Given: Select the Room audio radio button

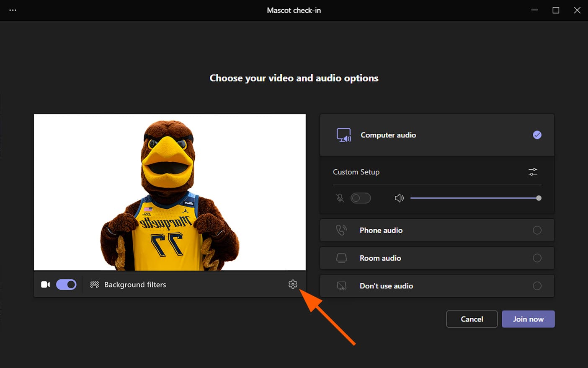Looking at the screenshot, I should (537, 258).
